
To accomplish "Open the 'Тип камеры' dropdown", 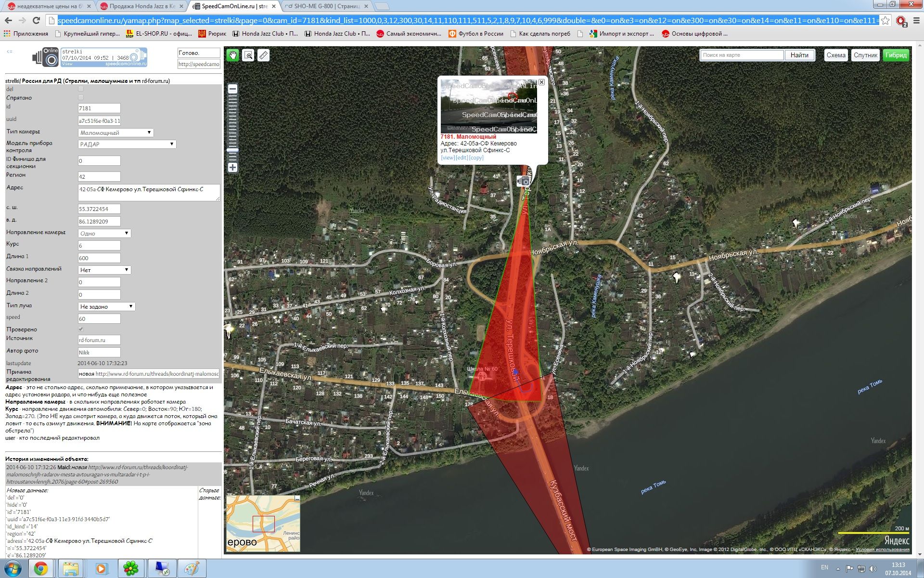I will [x=115, y=132].
